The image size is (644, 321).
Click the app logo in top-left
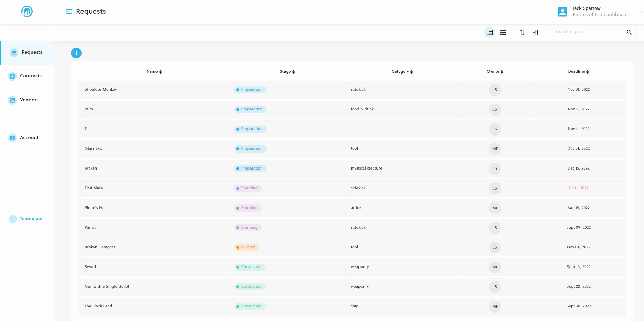pos(27,12)
